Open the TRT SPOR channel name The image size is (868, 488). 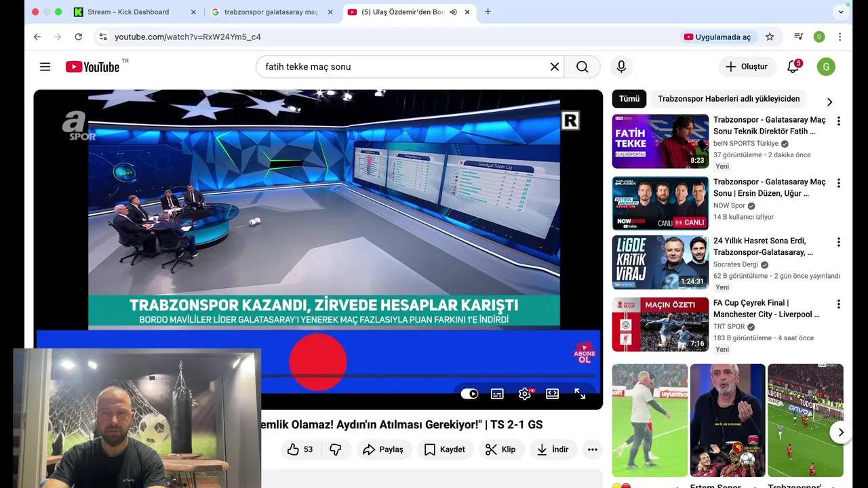click(729, 327)
